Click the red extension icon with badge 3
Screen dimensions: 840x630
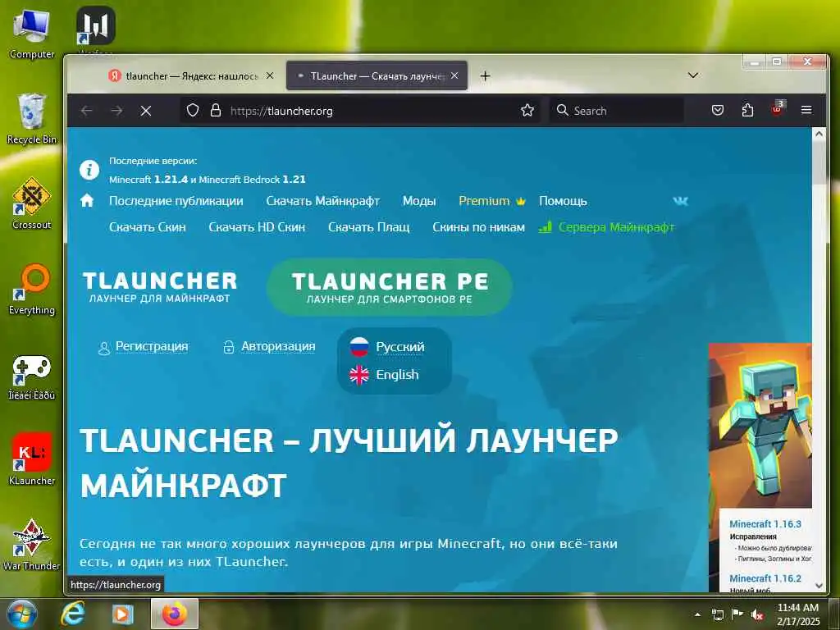[778, 109]
